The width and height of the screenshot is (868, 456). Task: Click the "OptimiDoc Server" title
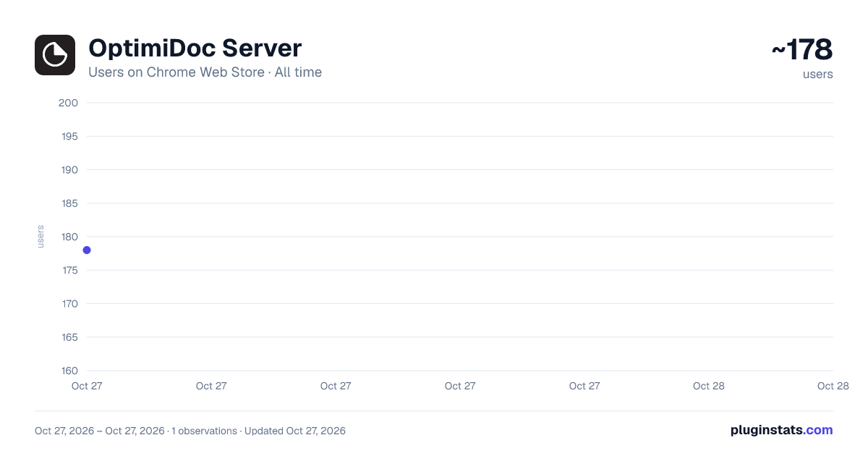click(195, 48)
